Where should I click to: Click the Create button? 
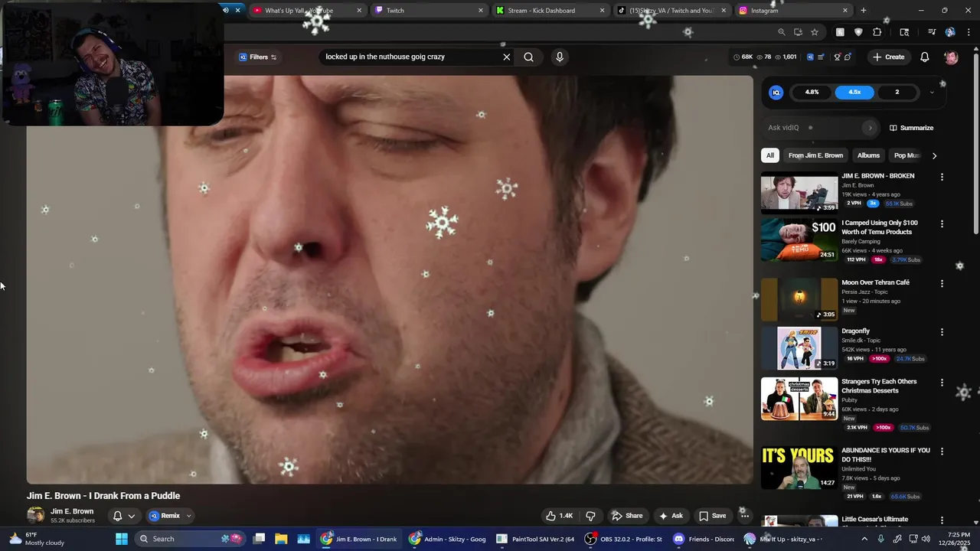coord(889,57)
